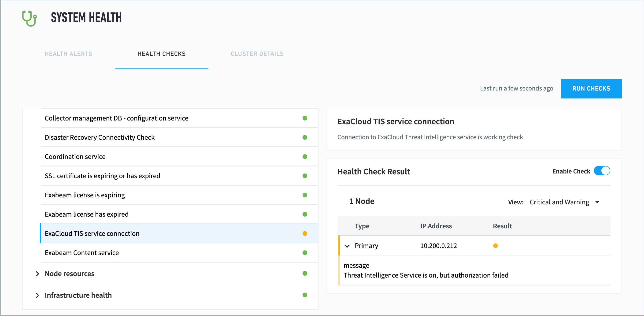The image size is (644, 316).
Task: Click green status dot for Coordination service
Action: (x=305, y=157)
